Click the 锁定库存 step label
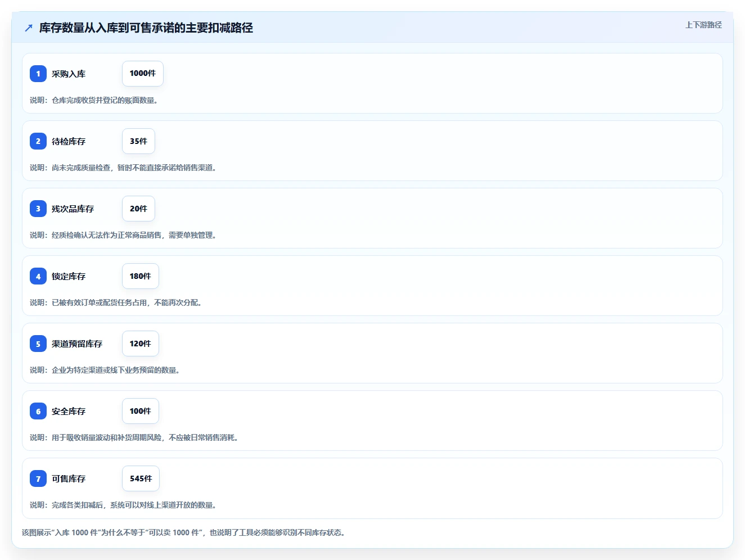 click(69, 276)
